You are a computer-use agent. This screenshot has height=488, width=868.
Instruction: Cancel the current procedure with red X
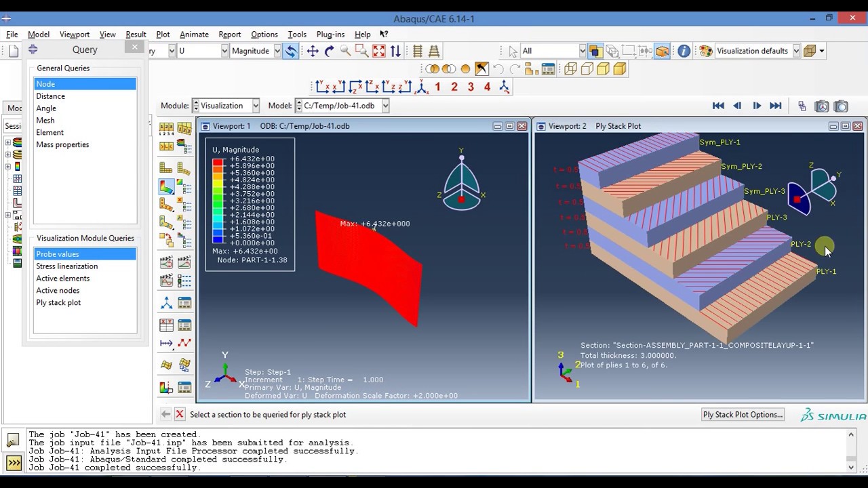tap(179, 414)
